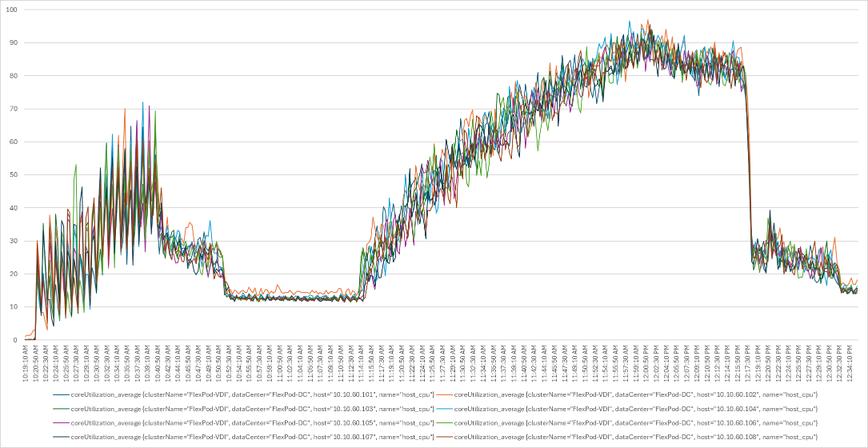The height and width of the screenshot is (448, 868).
Task: Click the x-axis label 12:25:50 PM
Action: click(799, 362)
